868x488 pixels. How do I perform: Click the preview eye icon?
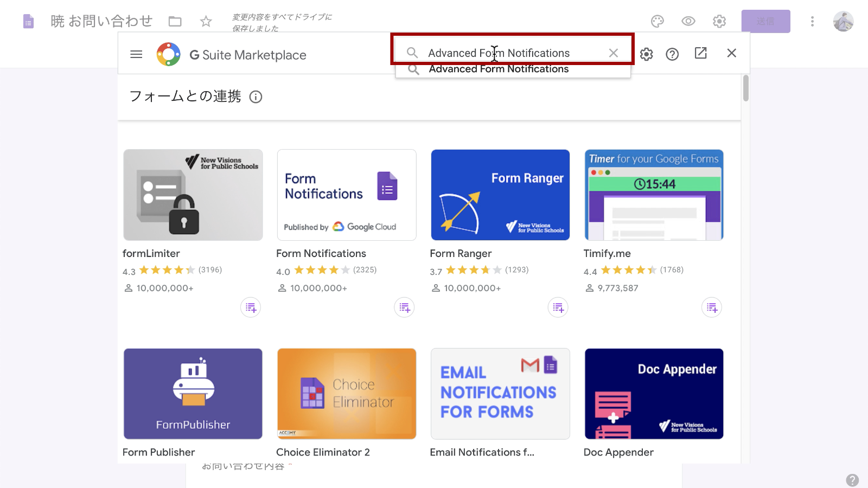tap(688, 21)
